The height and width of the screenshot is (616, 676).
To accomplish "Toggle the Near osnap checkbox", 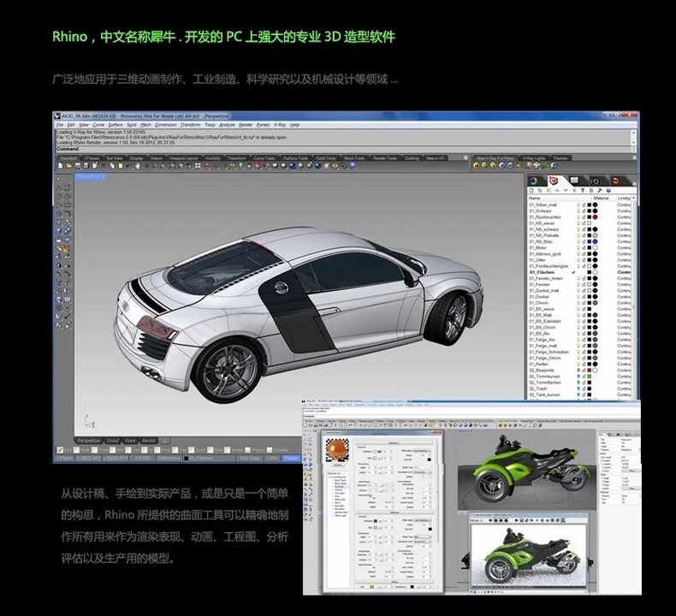I will (x=76, y=450).
